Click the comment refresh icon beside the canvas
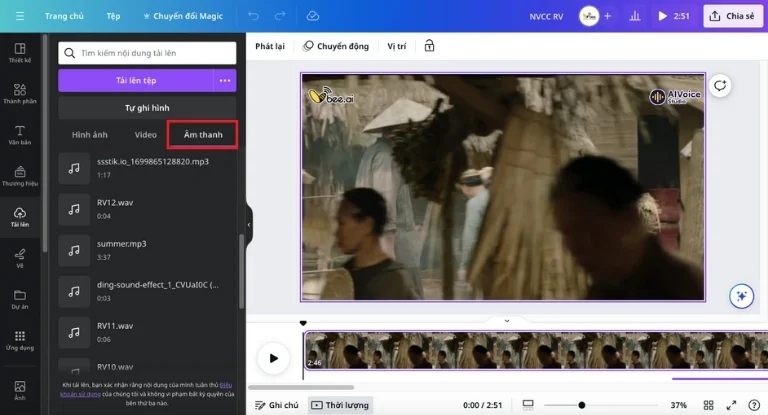This screenshot has width=768, height=415. pyautogui.click(x=720, y=86)
